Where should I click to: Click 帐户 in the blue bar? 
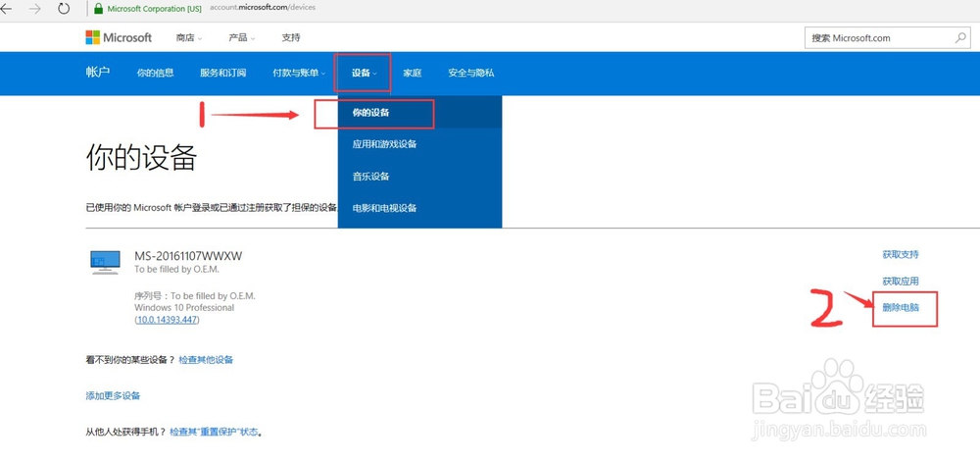(97, 73)
